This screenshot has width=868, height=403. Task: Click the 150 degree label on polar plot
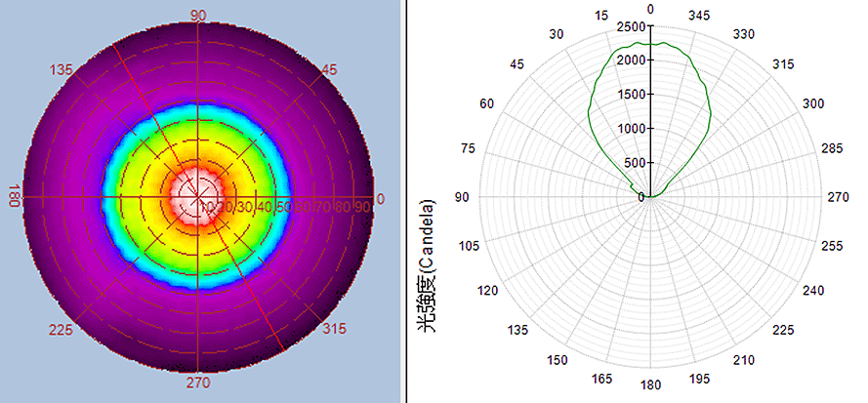557,361
